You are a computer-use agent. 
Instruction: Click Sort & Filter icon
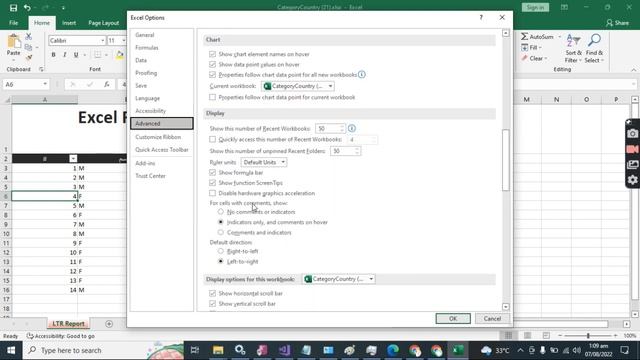point(573,41)
